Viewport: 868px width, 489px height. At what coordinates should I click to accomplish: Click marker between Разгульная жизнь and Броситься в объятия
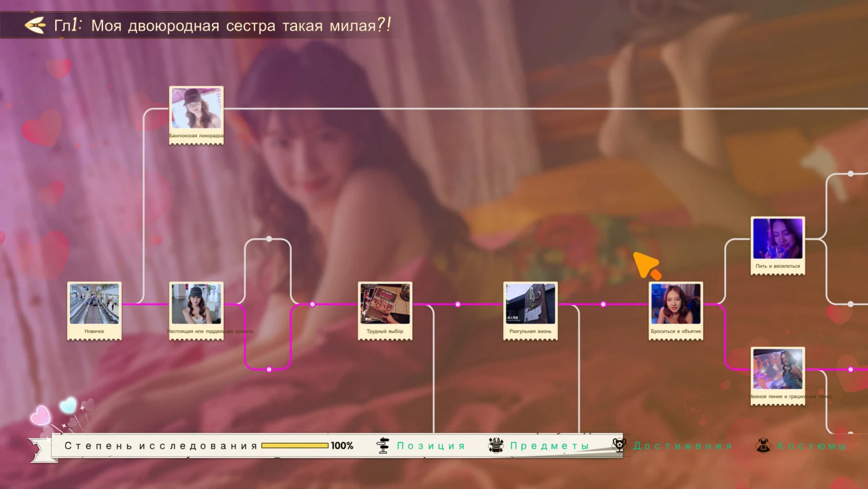pos(603,304)
